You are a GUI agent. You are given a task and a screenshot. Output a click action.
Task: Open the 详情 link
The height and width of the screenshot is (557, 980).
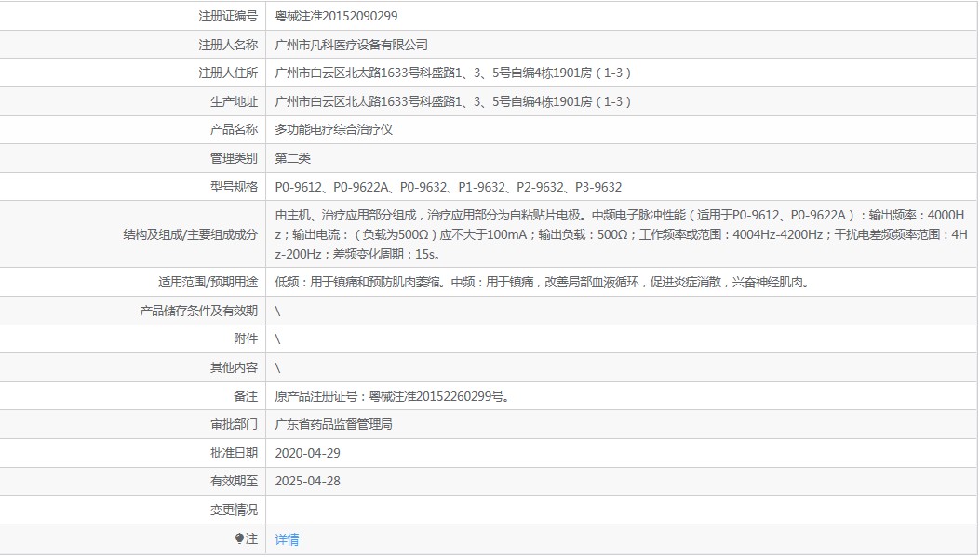pos(287,539)
